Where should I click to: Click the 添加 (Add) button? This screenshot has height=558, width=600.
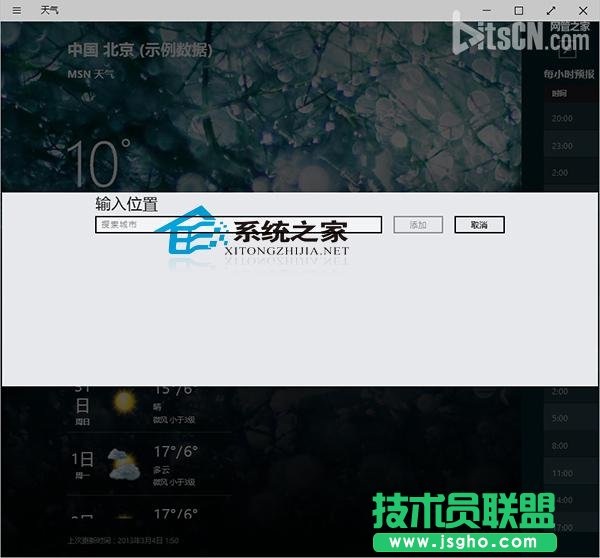[418, 225]
